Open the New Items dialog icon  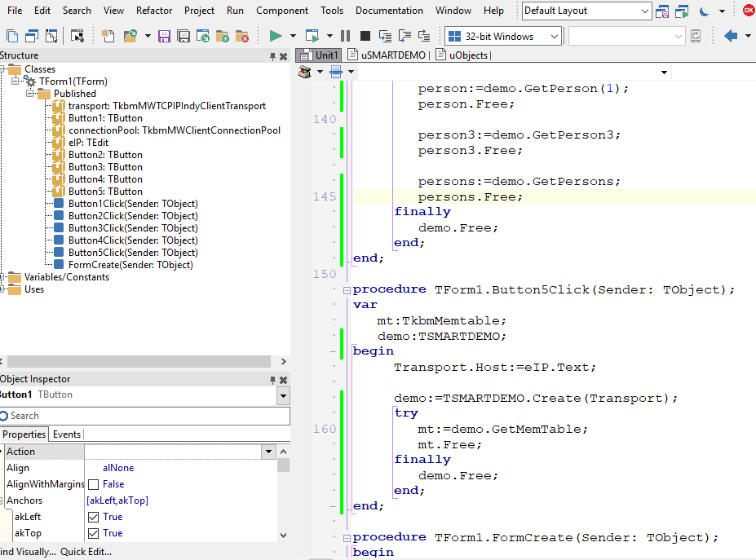(x=107, y=36)
